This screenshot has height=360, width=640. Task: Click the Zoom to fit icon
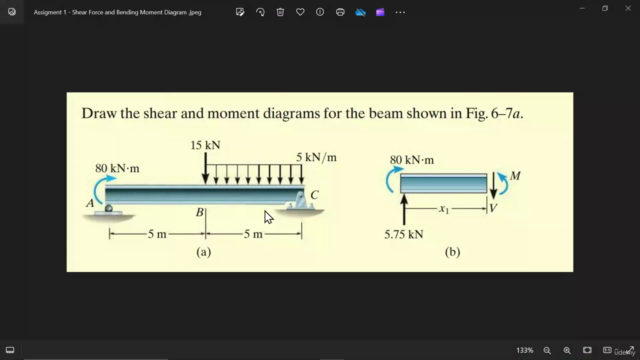pyautogui.click(x=587, y=350)
